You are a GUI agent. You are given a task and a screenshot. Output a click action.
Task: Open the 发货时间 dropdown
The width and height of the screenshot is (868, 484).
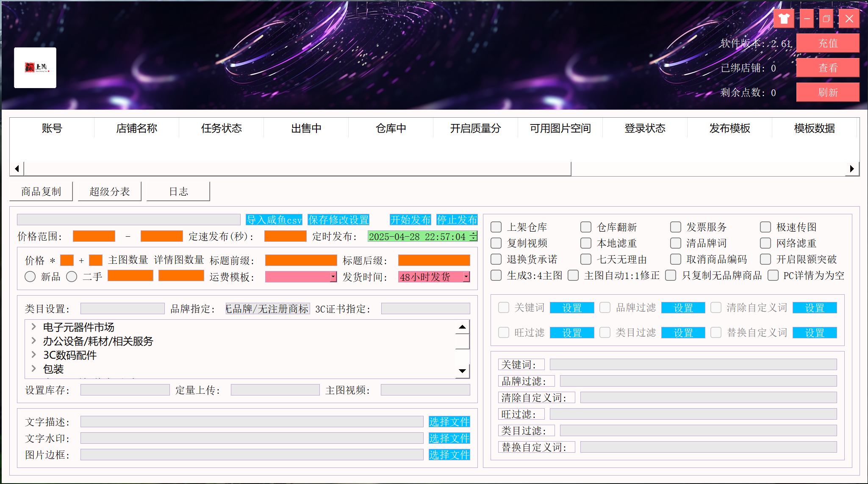[x=466, y=277]
